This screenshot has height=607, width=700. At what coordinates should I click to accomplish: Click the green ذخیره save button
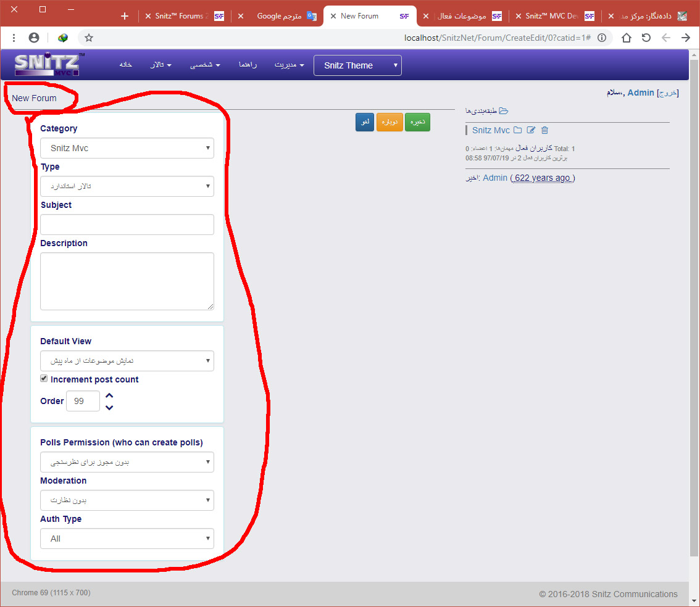coord(417,122)
